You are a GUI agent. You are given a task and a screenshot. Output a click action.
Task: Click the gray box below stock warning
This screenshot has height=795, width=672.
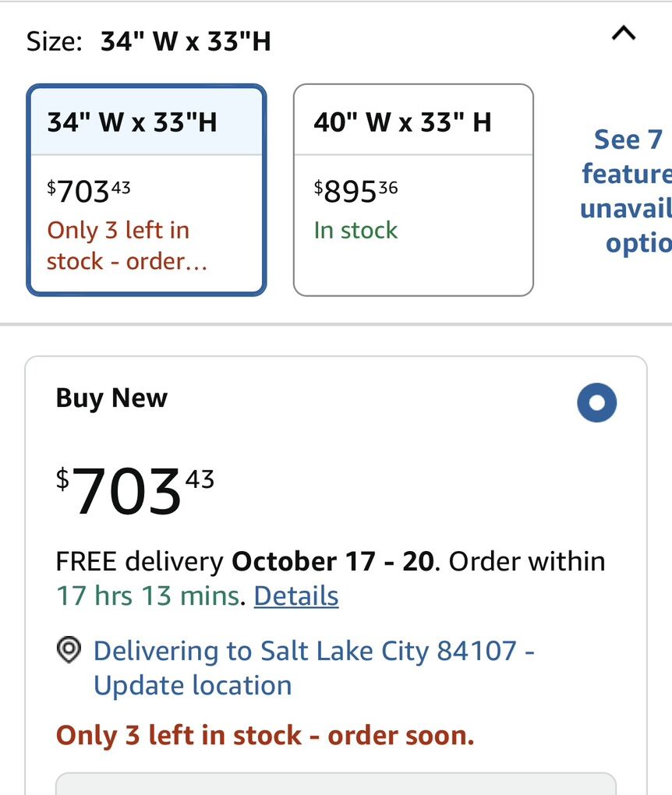[335, 783]
